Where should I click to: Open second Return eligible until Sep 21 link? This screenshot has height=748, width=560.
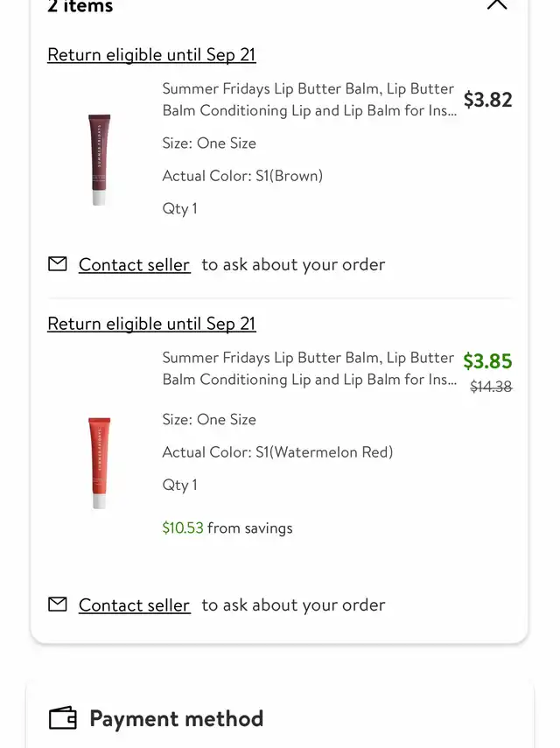click(151, 324)
